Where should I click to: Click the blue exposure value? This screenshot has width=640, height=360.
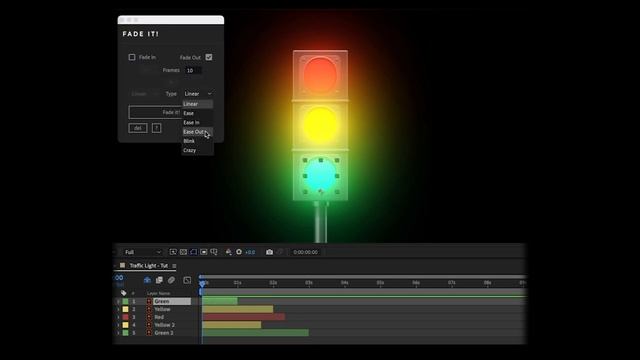(x=250, y=252)
